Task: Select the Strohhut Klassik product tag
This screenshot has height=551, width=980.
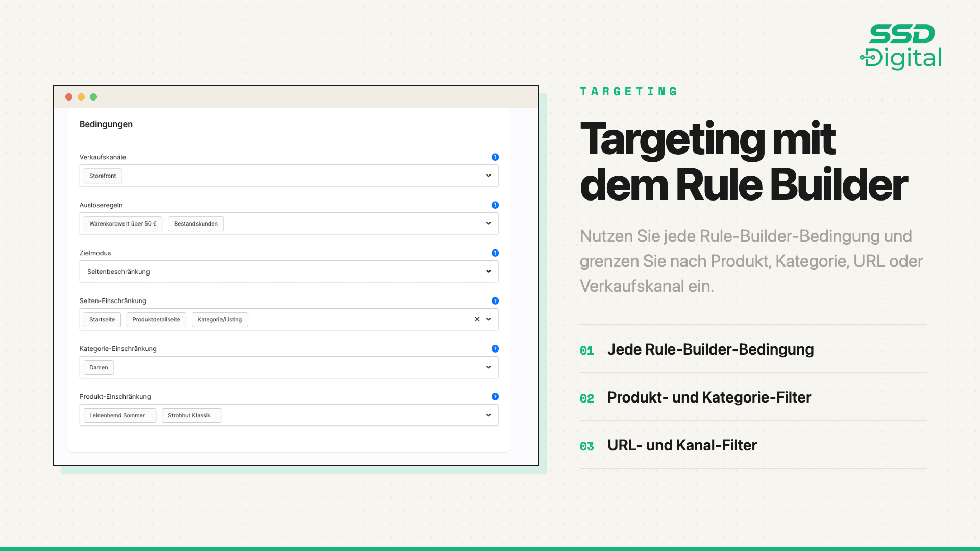Action: (192, 416)
